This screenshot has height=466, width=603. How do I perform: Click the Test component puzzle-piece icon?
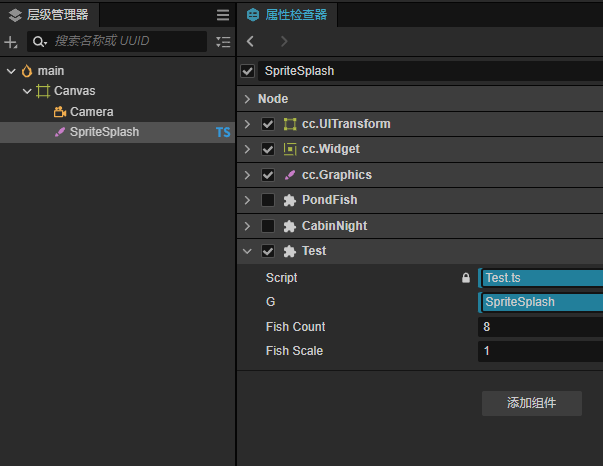[x=290, y=251]
